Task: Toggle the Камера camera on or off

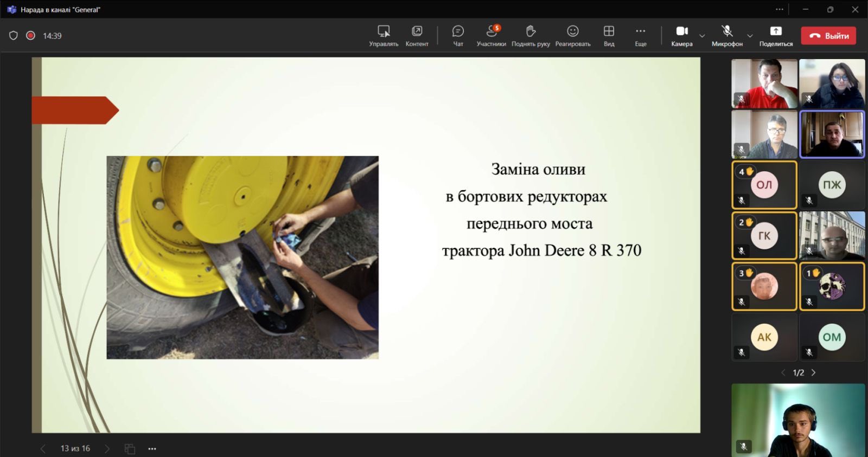Action: (x=681, y=35)
